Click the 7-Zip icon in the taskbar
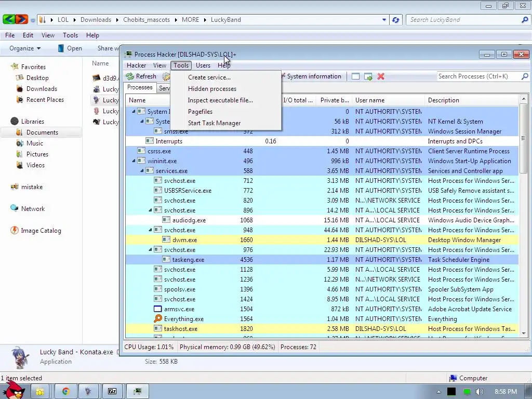Screen dimensions: 532x399 [x=112, y=391]
